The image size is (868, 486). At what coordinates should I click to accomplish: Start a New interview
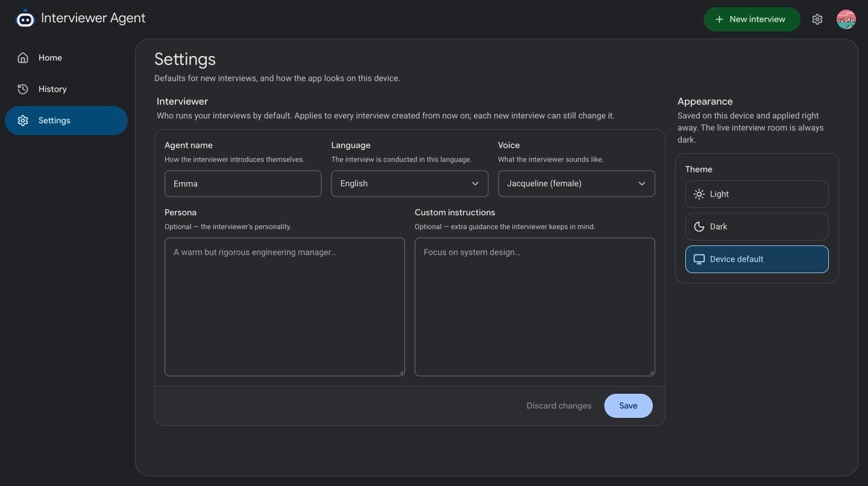click(752, 19)
